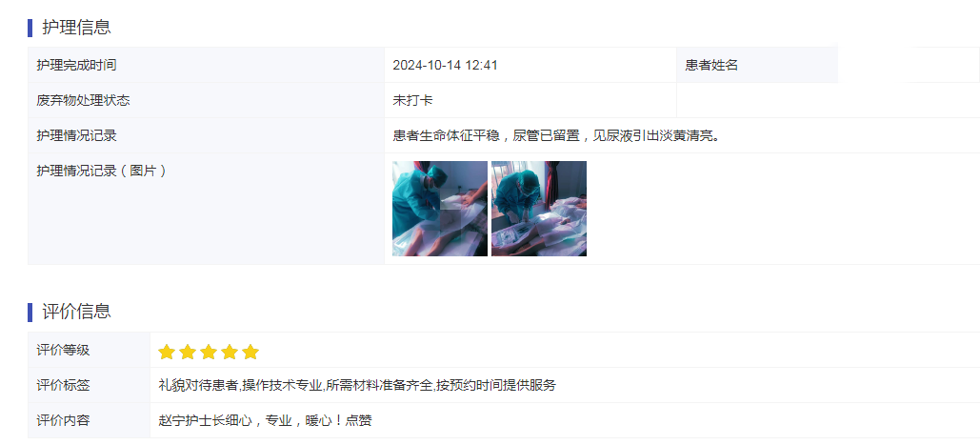Image resolution: width=980 pixels, height=445 pixels.
Task: Click the third yellow rating star
Action: click(x=209, y=352)
